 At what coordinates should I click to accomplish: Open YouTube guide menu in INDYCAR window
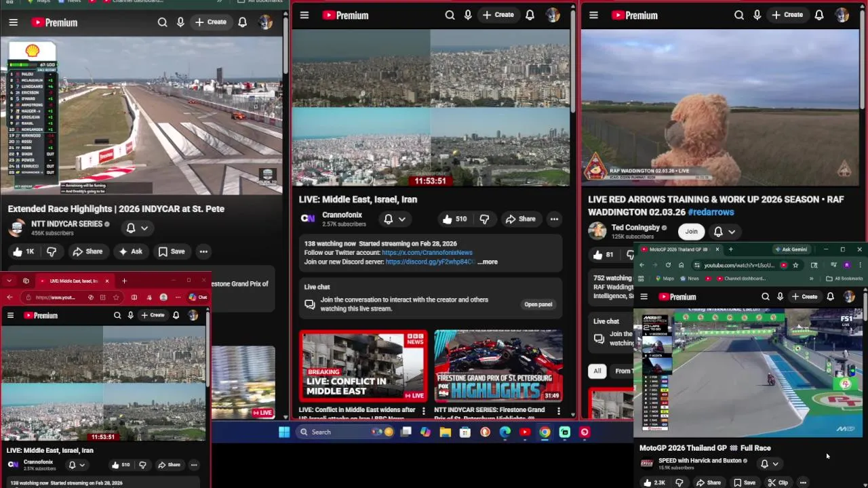[x=13, y=22]
